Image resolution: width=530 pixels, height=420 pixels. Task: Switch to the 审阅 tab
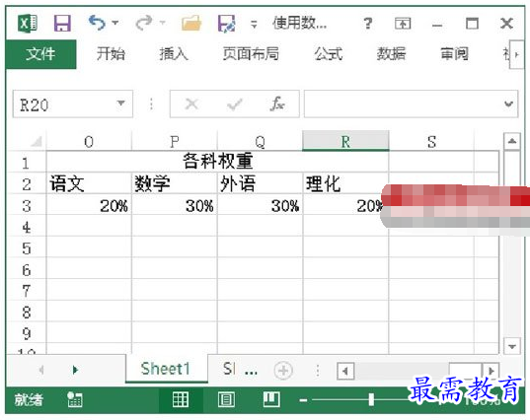[454, 54]
